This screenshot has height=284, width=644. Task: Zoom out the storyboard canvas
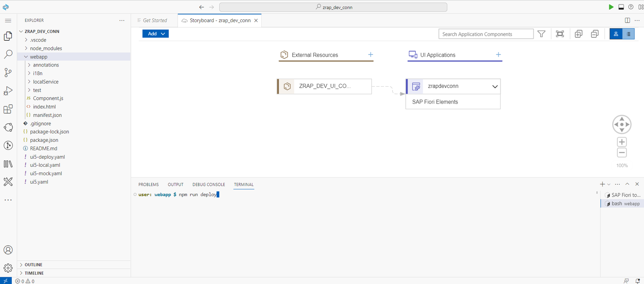click(622, 153)
